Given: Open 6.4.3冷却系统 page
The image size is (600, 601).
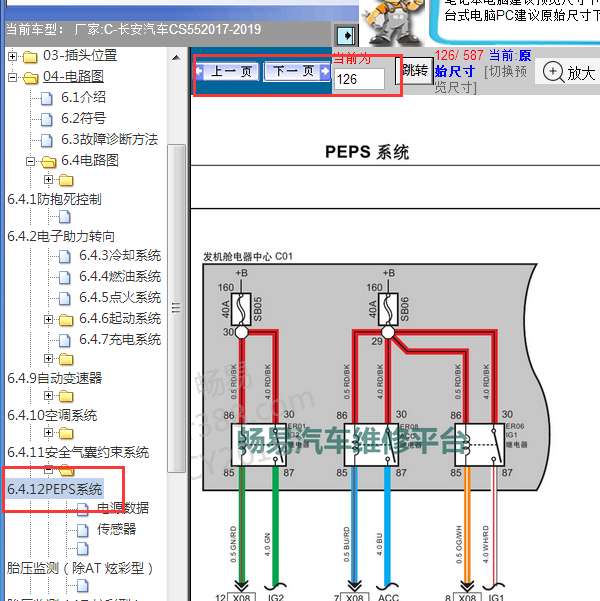Looking at the screenshot, I should 120,255.
